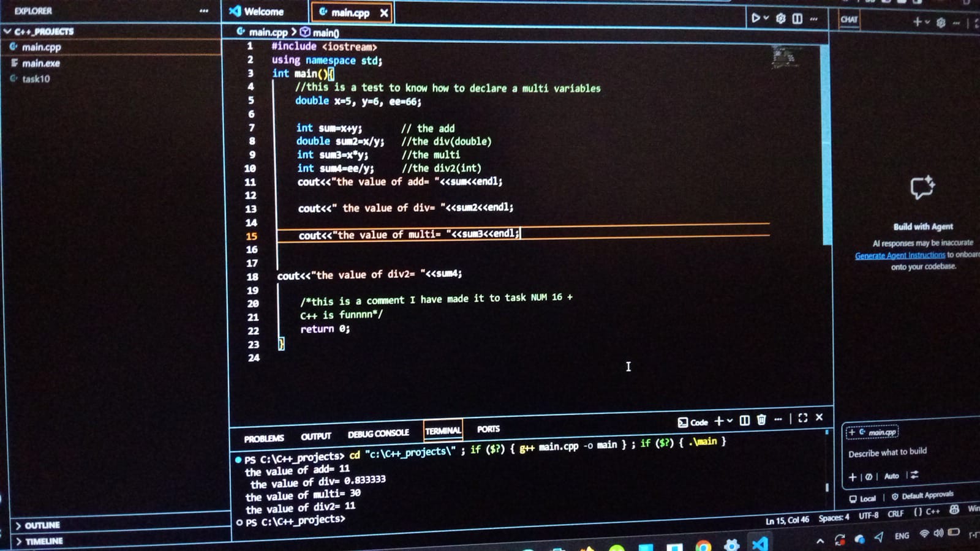Click the ENG language indicator
The image size is (980, 551).
click(902, 536)
